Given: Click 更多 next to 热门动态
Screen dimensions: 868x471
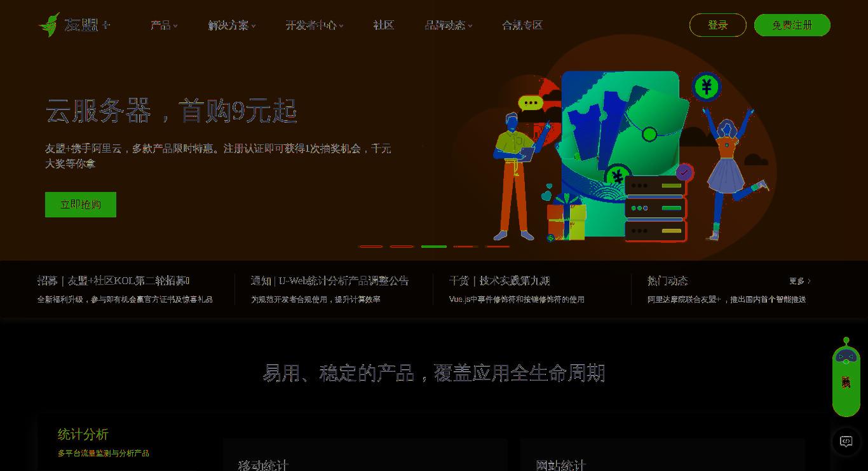Looking at the screenshot, I should point(800,281).
